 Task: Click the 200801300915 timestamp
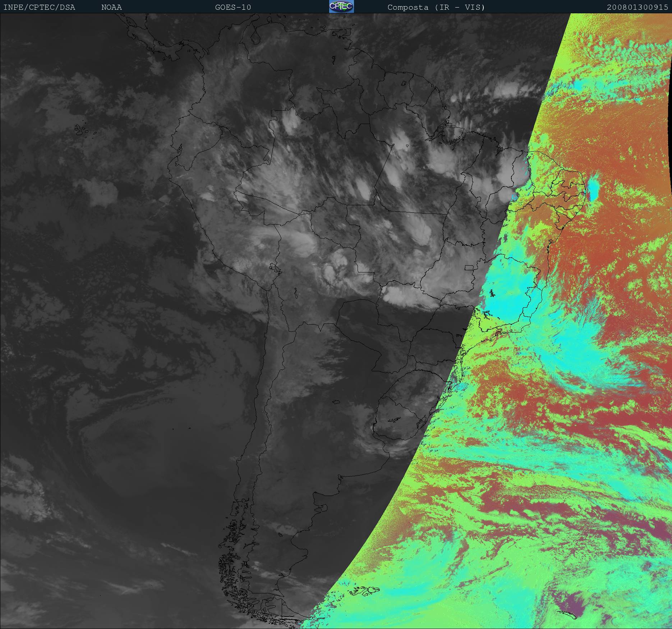(x=637, y=8)
